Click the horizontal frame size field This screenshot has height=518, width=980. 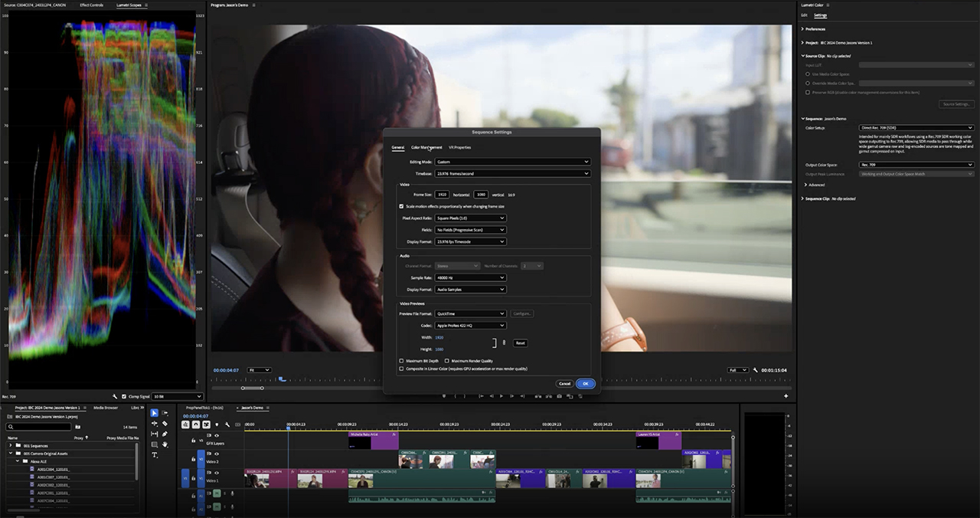tap(442, 195)
